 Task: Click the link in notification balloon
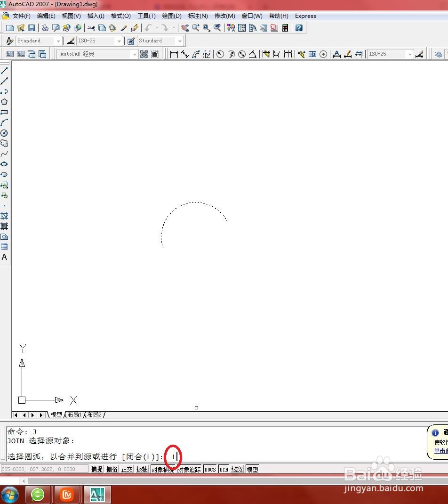click(440, 451)
